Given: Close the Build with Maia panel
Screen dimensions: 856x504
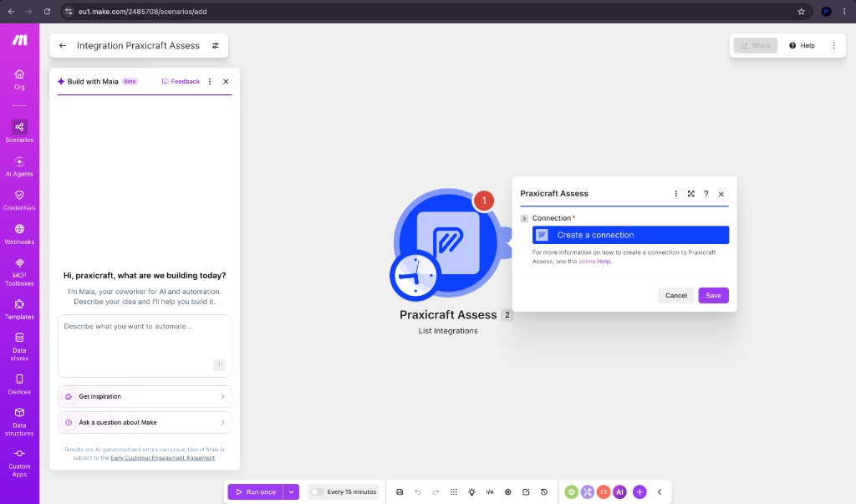Looking at the screenshot, I should (226, 81).
